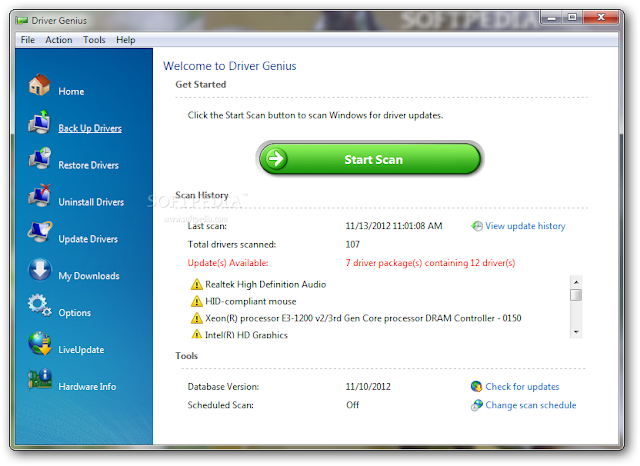Open View update history link
The height and width of the screenshot is (466, 640).
pos(525,226)
